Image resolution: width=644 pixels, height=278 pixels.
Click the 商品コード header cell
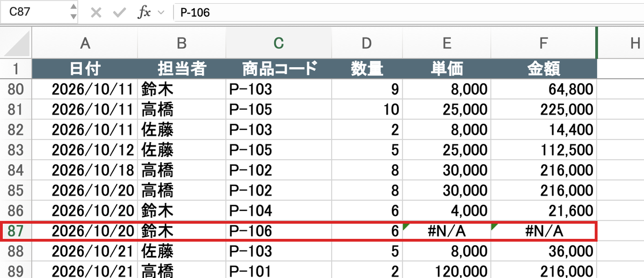tap(278, 69)
